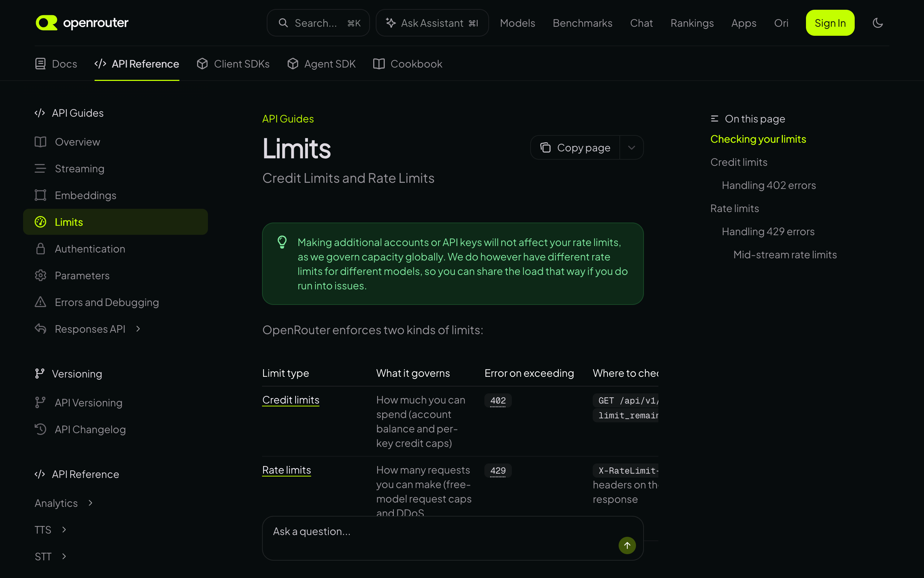Click the API Guides breadcrumb link
924x578 pixels.
tap(288, 119)
